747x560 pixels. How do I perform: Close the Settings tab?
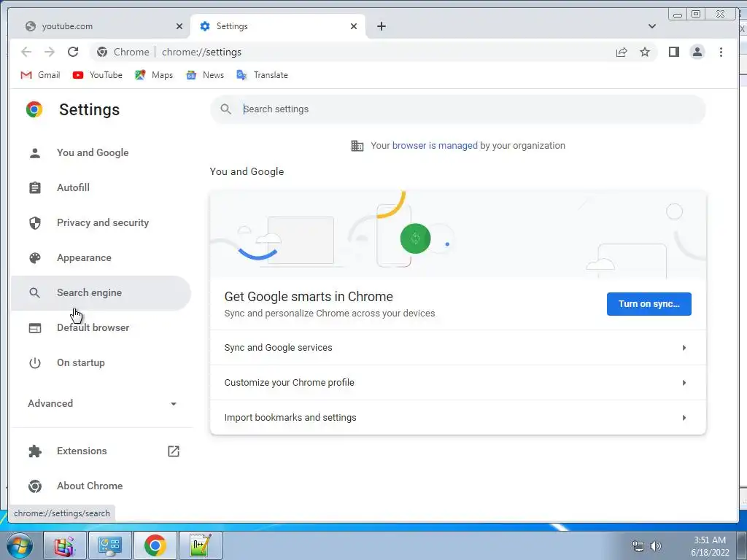pos(354,26)
